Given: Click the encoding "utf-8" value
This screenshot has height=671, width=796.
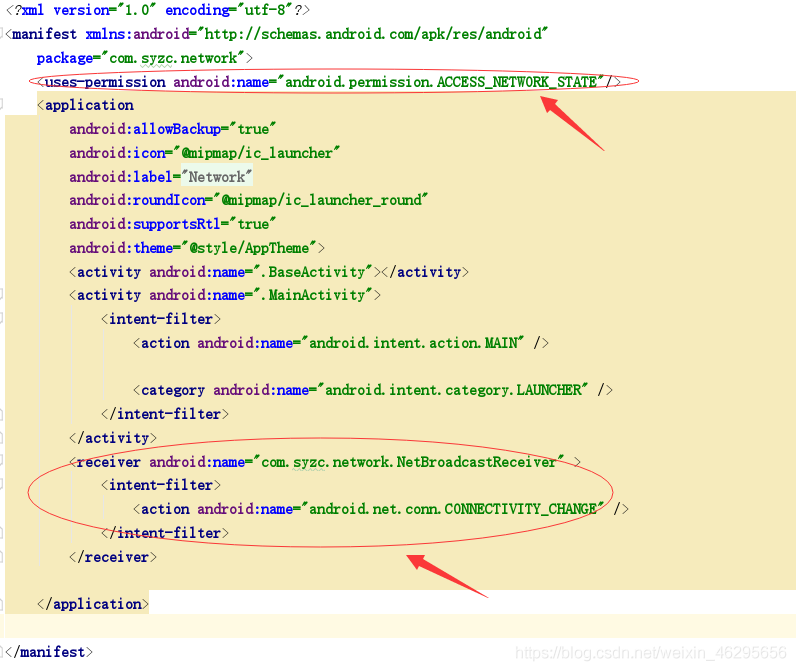Looking at the screenshot, I should 265,10.
